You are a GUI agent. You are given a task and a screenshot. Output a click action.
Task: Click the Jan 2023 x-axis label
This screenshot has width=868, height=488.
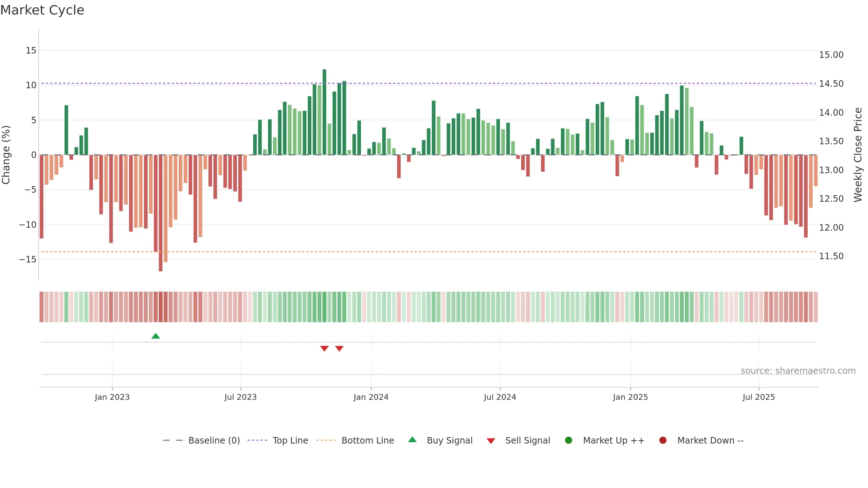[x=112, y=397]
